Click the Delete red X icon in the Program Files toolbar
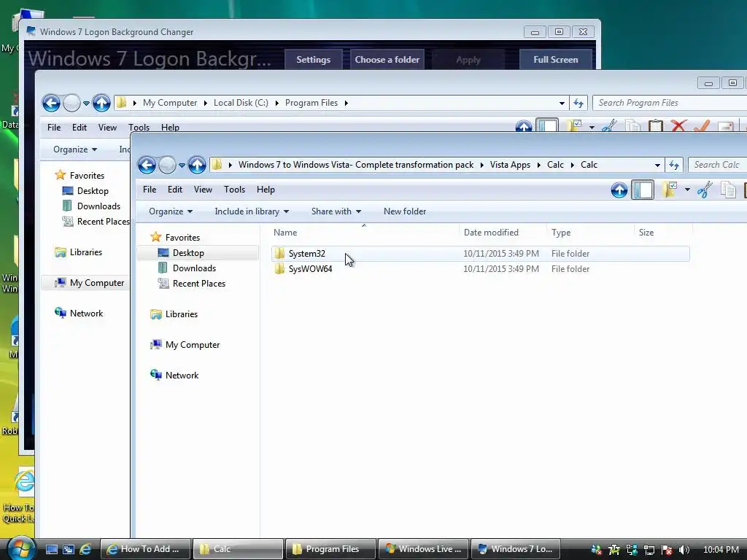 coord(678,126)
